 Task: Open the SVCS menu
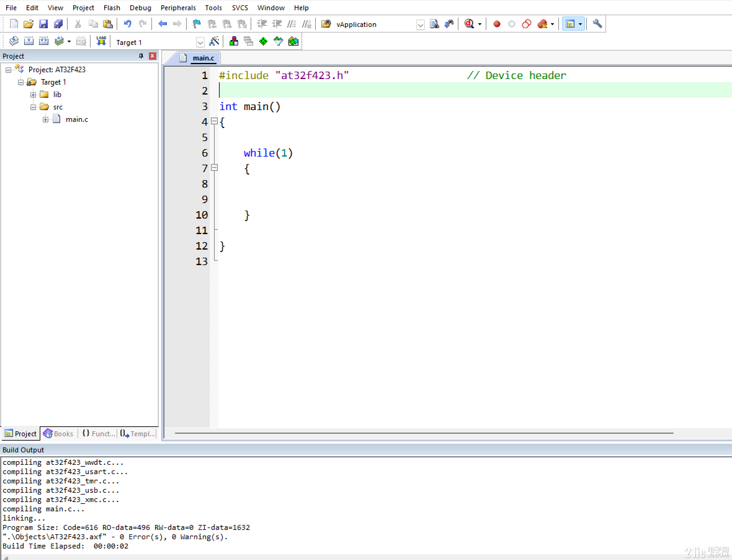click(240, 8)
